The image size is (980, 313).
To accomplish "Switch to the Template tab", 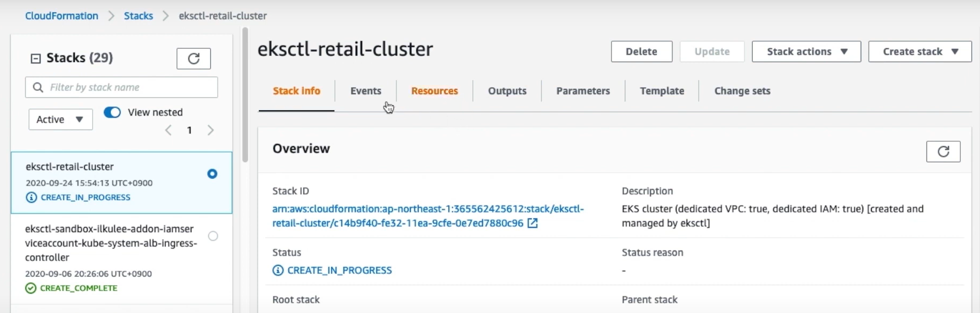I will 662,91.
